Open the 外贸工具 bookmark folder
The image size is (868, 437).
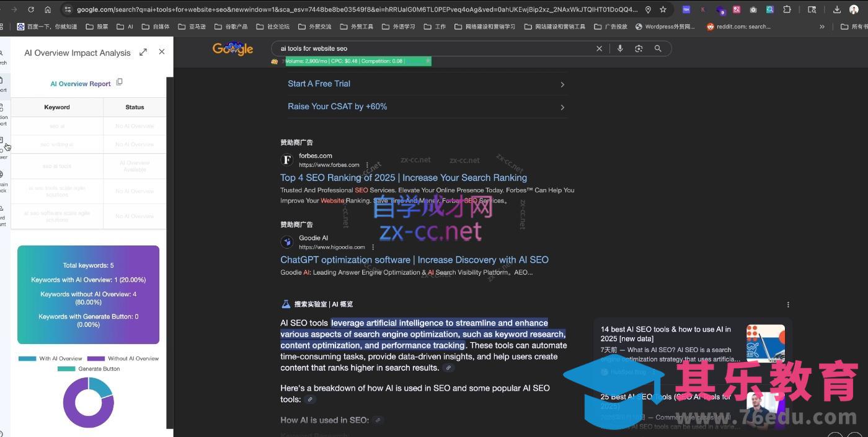tap(356, 27)
